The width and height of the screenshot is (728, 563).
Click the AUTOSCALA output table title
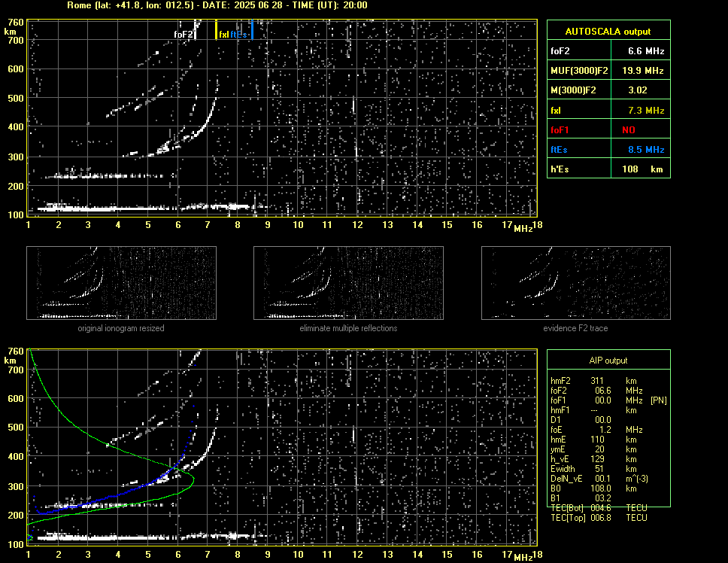tap(608, 32)
